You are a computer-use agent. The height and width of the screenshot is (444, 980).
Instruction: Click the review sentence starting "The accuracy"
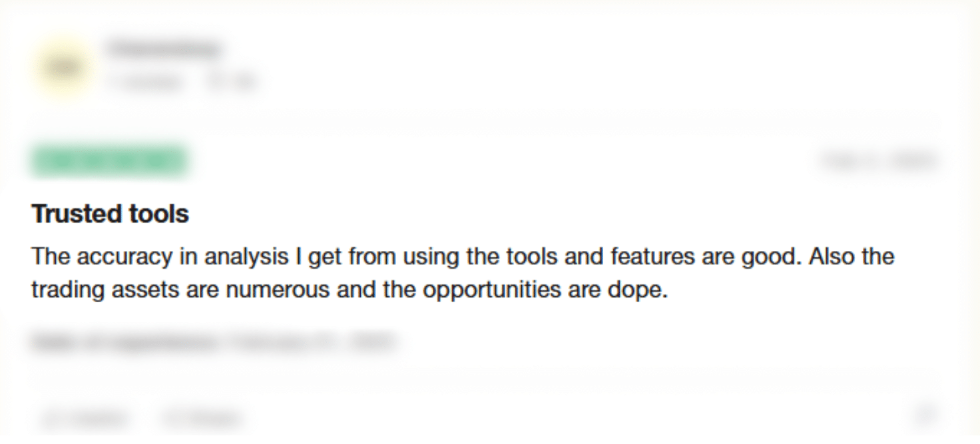[463, 256]
